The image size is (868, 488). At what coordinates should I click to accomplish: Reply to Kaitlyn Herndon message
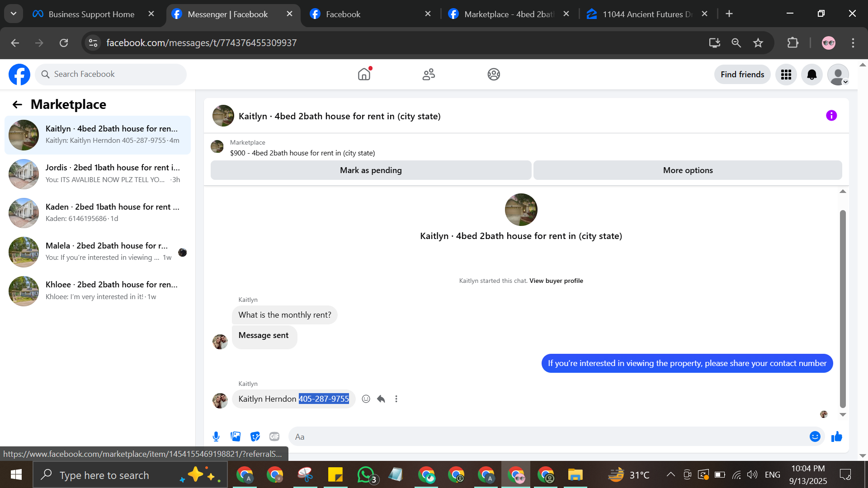(x=381, y=399)
